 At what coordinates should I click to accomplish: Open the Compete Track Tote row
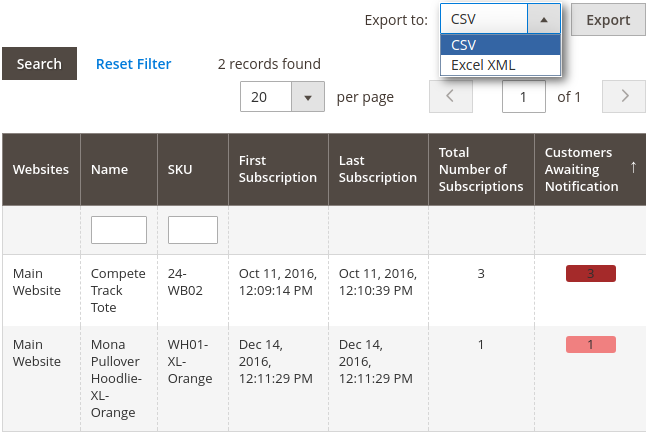click(118, 290)
